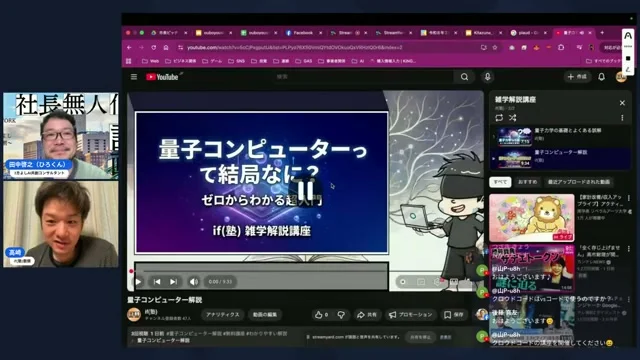640x360 pixels.
Task: Select 量子力学の基礎とよくある誤解 playlist video
Action: point(561,137)
